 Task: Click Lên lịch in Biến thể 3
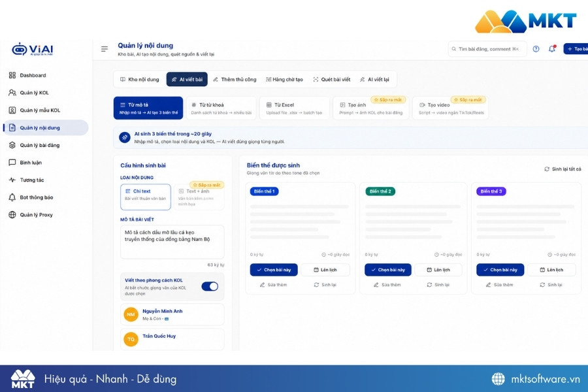(551, 270)
